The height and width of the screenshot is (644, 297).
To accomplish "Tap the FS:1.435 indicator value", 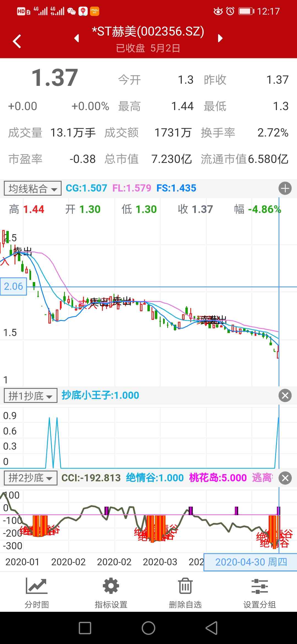I will [176, 188].
